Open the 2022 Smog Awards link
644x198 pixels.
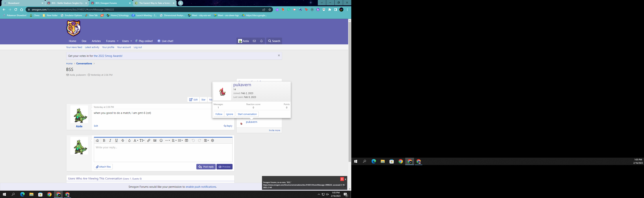pyautogui.click(x=108, y=56)
